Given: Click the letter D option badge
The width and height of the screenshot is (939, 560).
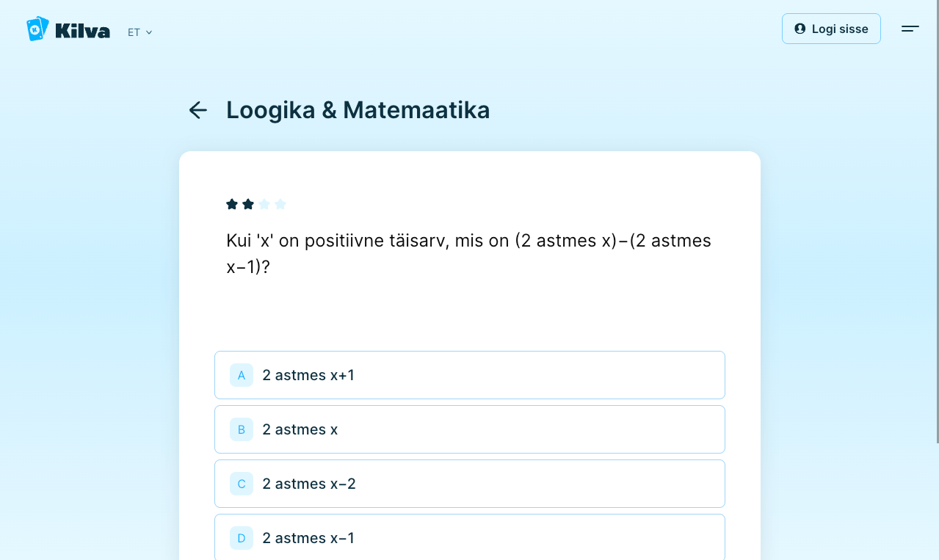Looking at the screenshot, I should coord(242,538).
